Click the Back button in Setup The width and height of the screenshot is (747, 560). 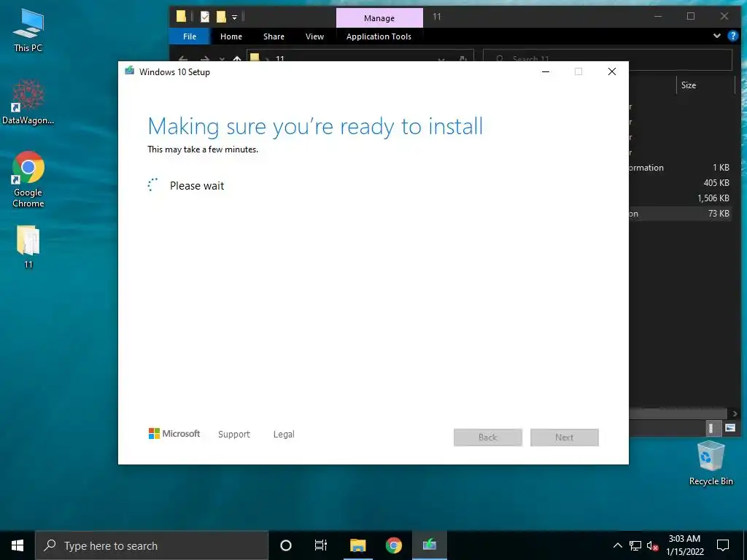[x=488, y=437]
